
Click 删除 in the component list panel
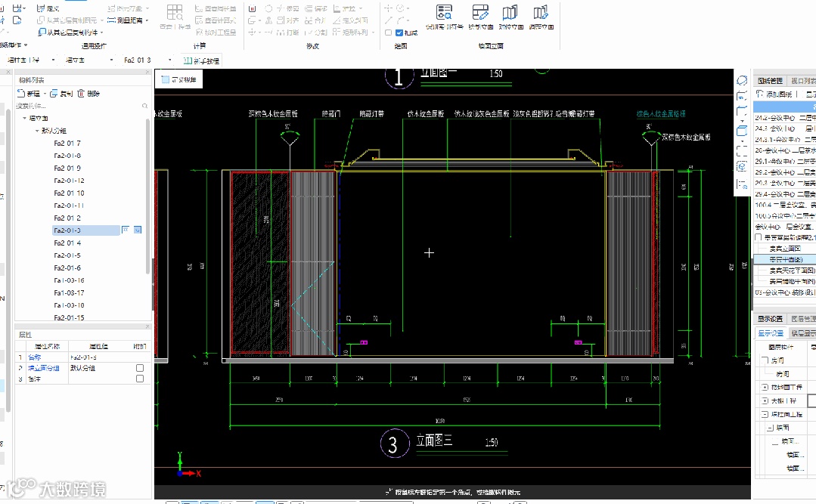[88, 94]
